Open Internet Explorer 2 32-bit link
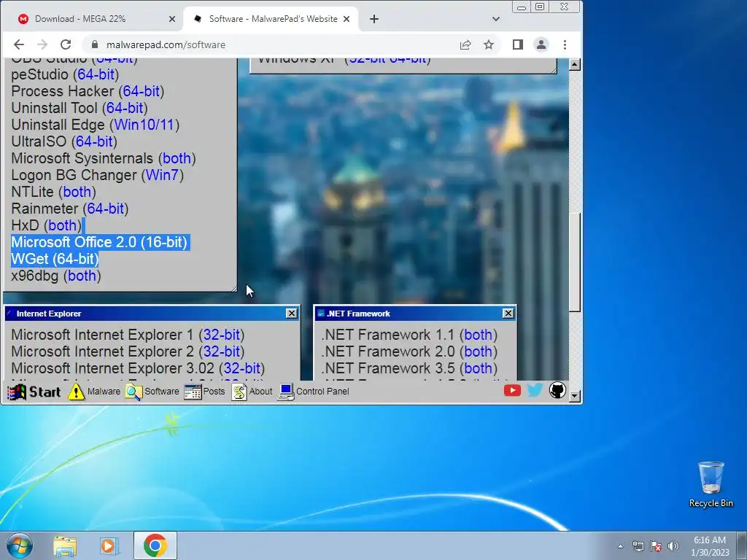Image resolution: width=747 pixels, height=560 pixels. (222, 351)
